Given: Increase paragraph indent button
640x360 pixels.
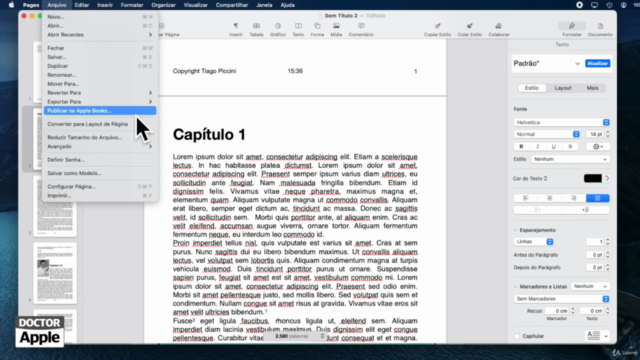Looking at the screenshot, I should click(x=586, y=210).
